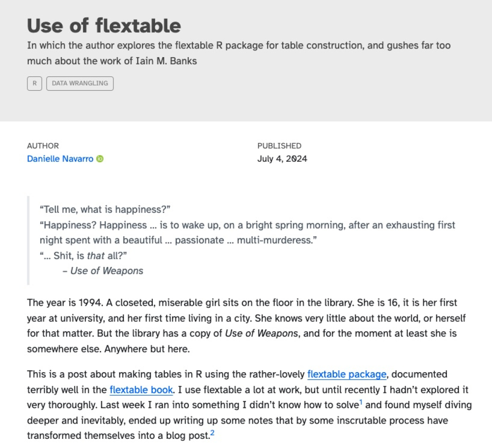Open Danielle Navarro's author link

(x=60, y=159)
